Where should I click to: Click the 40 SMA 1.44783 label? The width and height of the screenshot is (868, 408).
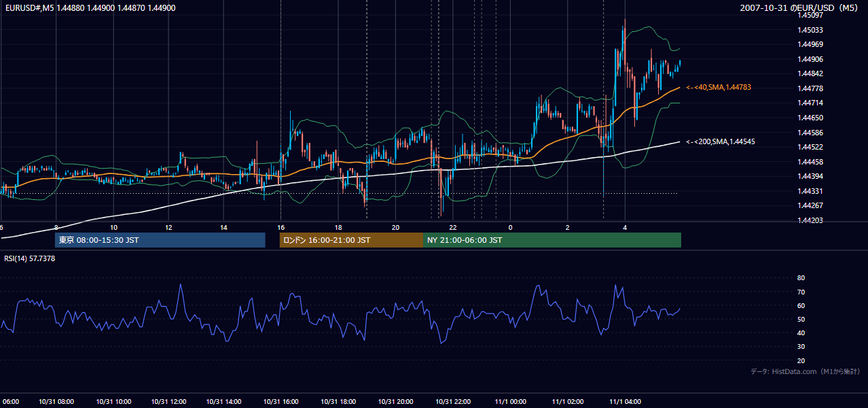(719, 88)
